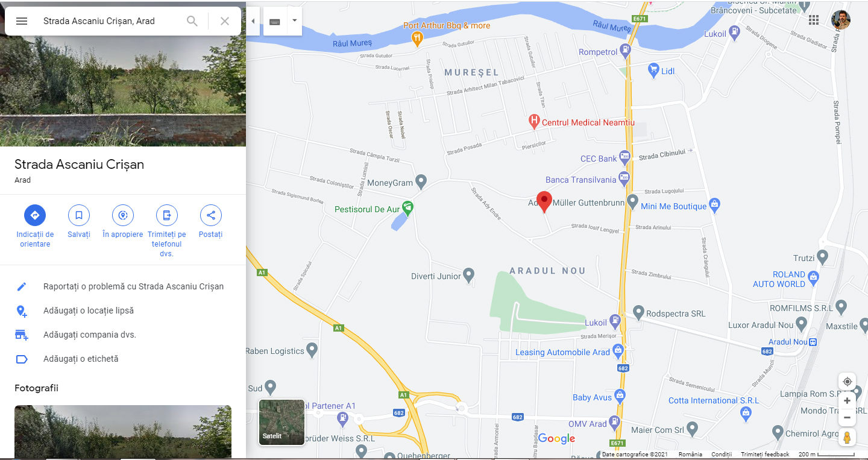Search nearby with În apropiere icon
Viewport: 868px width, 460px height.
pyautogui.click(x=123, y=215)
